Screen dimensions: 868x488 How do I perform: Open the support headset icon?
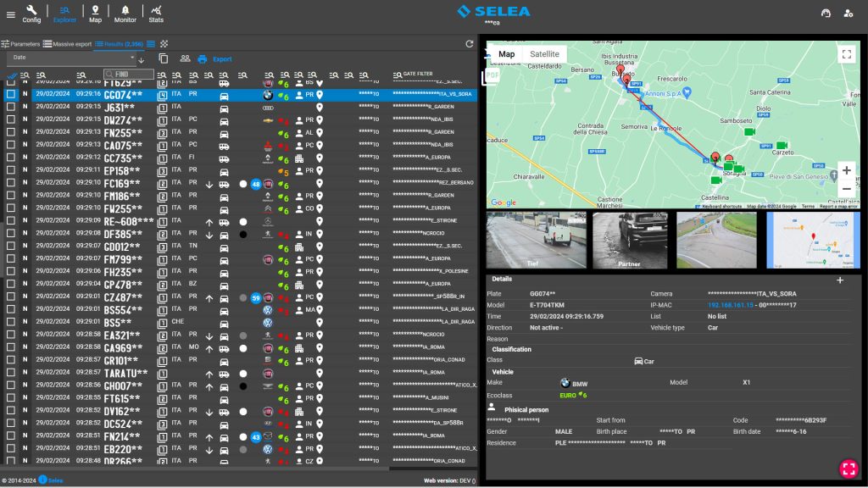pos(826,14)
